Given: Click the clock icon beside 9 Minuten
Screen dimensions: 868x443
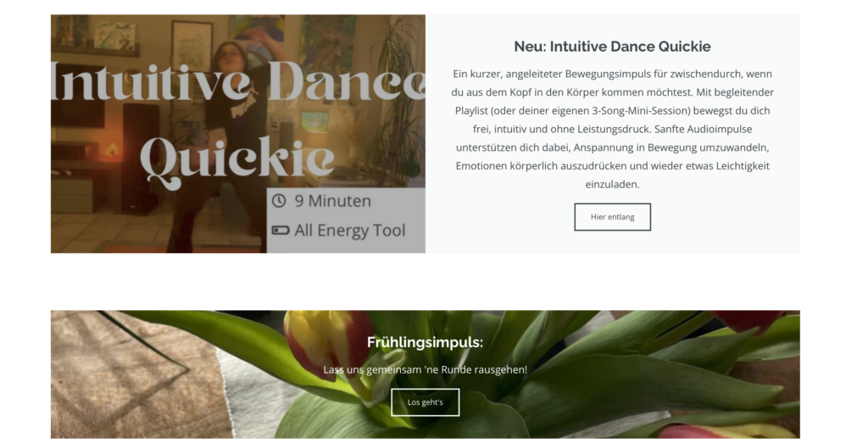Looking at the screenshot, I should click(x=279, y=201).
